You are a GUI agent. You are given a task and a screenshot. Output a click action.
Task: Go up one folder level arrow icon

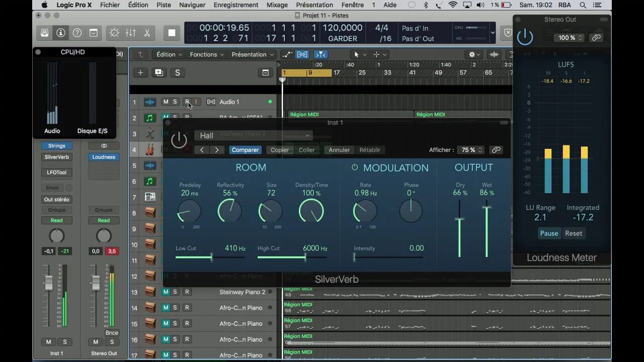140,54
